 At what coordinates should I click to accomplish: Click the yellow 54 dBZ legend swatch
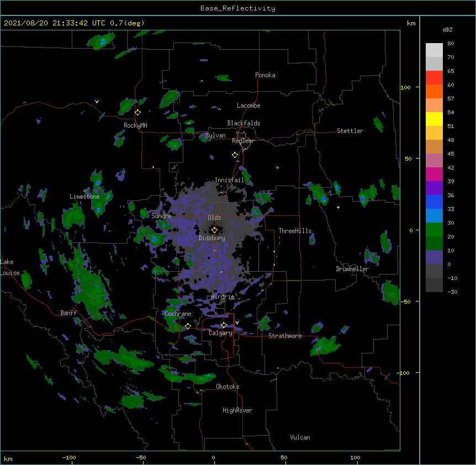pyautogui.click(x=434, y=119)
